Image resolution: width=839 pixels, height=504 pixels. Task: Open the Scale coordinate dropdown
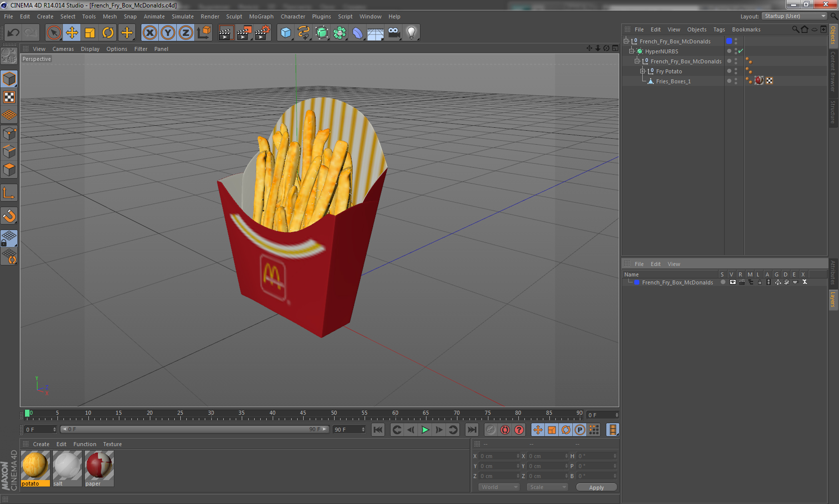(x=547, y=487)
